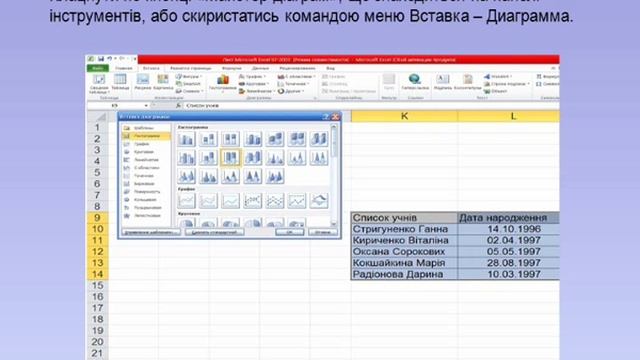Select График in the dialog's chart type list
The height and width of the screenshot is (360, 640).
click(x=146, y=144)
